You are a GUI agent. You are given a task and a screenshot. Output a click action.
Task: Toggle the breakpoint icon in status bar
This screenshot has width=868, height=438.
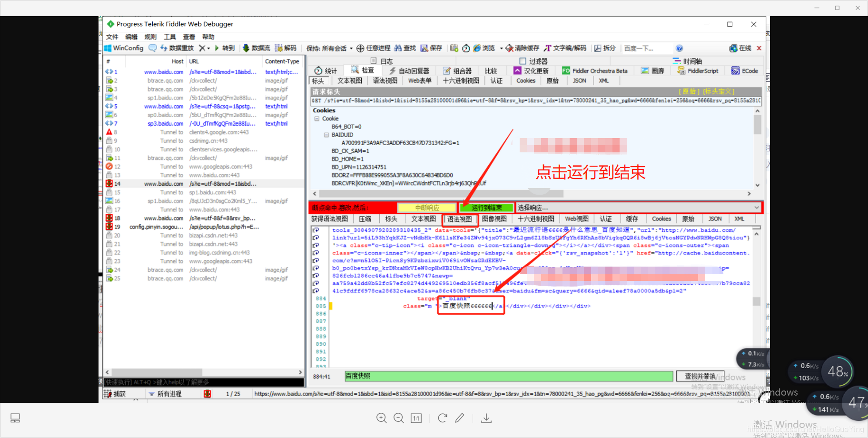click(x=207, y=394)
